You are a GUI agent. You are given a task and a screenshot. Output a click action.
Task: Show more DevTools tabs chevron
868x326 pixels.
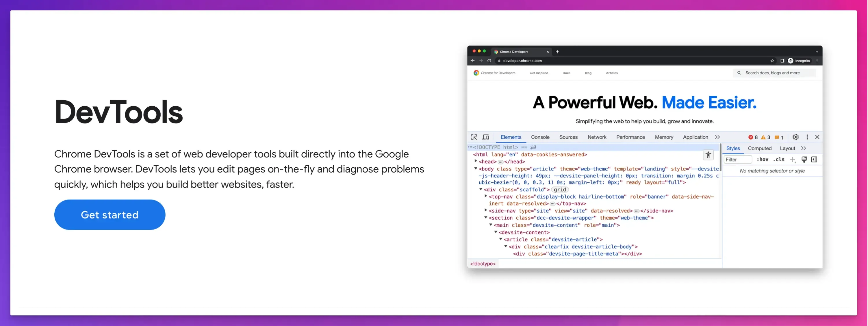pyautogui.click(x=717, y=137)
